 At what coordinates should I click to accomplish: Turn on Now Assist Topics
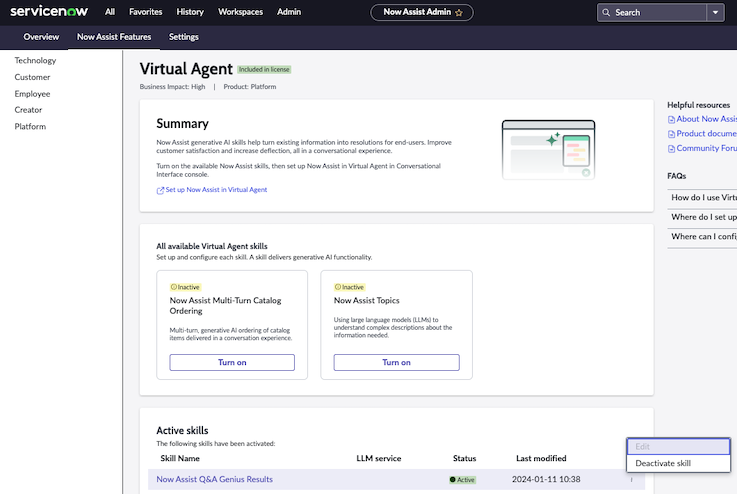[x=396, y=362]
